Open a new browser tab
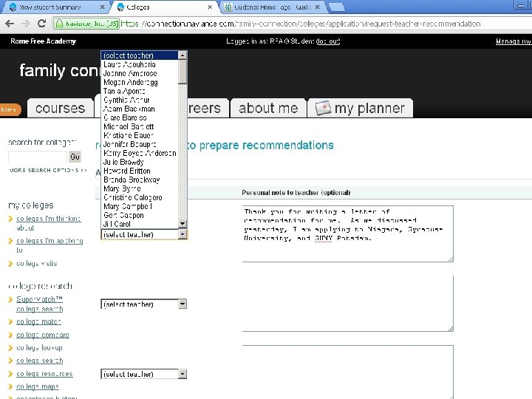 (336, 7)
